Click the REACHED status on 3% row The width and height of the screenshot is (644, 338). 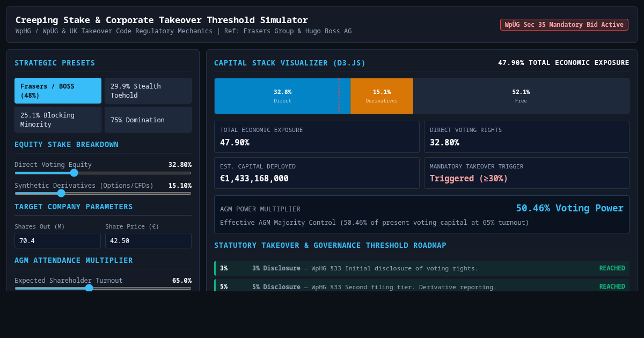612,268
